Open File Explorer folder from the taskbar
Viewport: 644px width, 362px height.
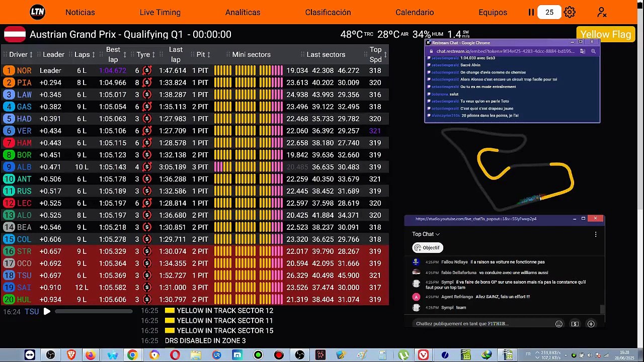tap(196, 355)
